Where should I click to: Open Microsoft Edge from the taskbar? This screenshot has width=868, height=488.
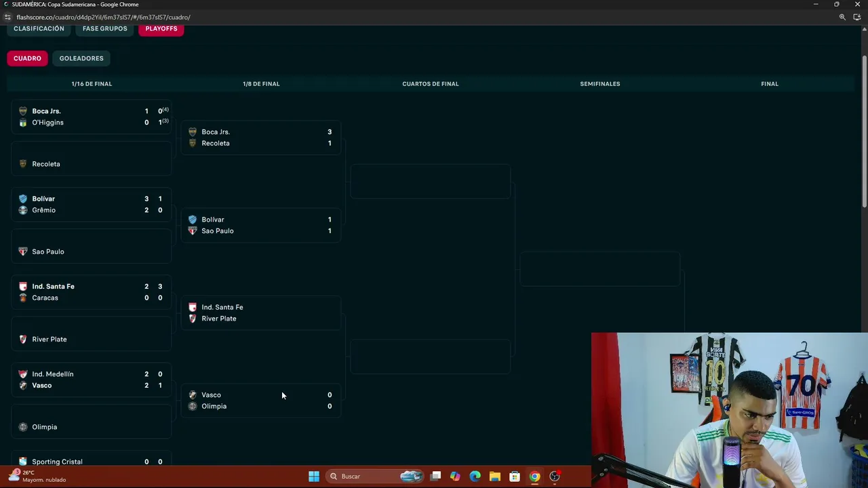tap(475, 476)
